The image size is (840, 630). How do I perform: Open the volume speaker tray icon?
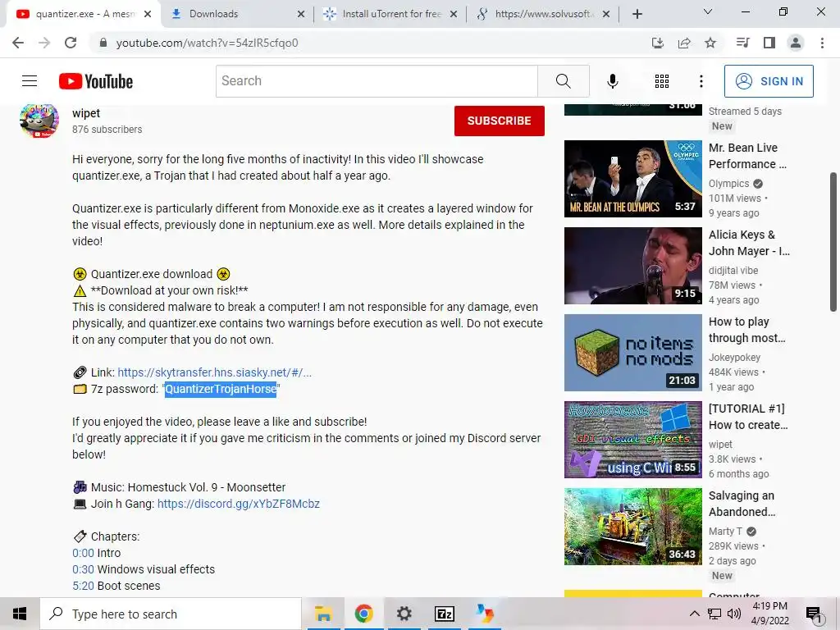pos(734,614)
